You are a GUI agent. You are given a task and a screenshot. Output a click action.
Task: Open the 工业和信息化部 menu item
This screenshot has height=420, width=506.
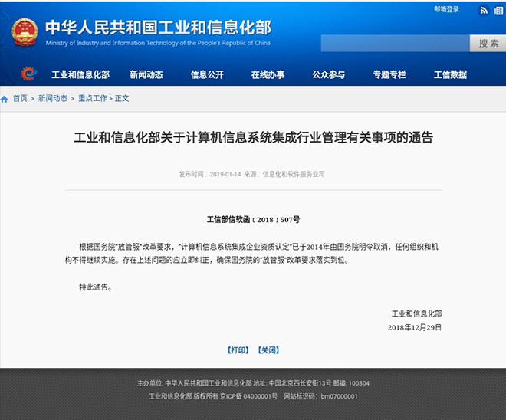(80, 74)
